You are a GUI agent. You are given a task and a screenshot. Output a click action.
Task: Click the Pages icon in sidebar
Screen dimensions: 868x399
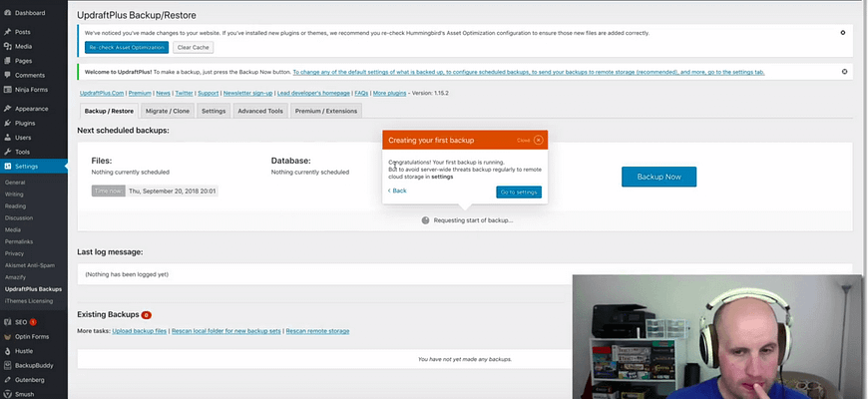[7, 61]
